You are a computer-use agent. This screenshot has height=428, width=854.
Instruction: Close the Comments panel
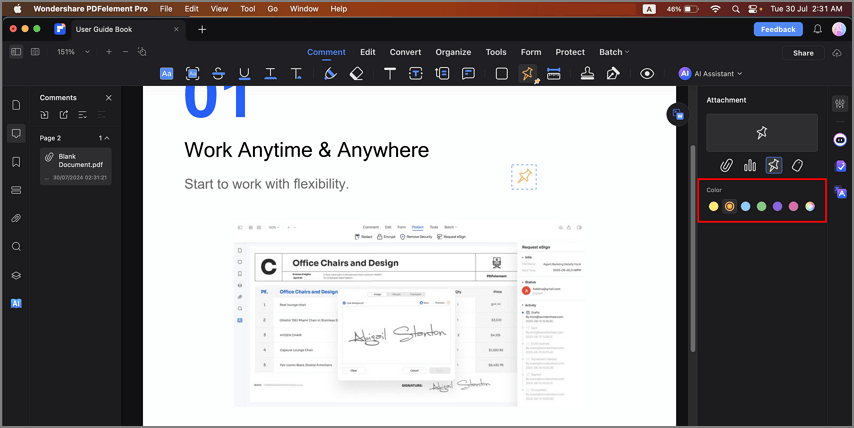click(108, 98)
